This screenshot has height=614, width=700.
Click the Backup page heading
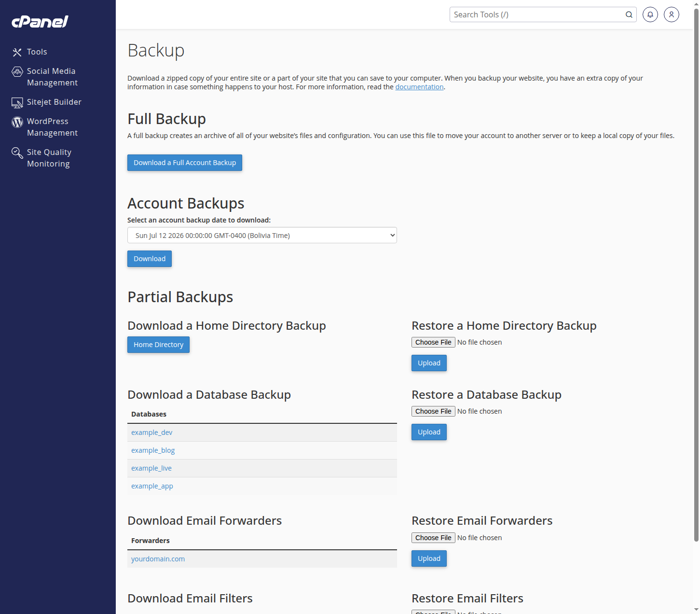pos(156,51)
